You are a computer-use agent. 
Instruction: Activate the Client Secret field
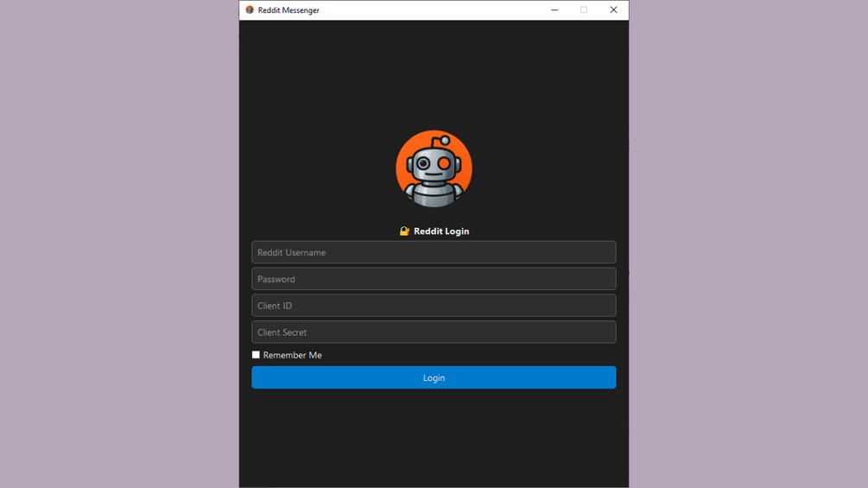coord(434,332)
